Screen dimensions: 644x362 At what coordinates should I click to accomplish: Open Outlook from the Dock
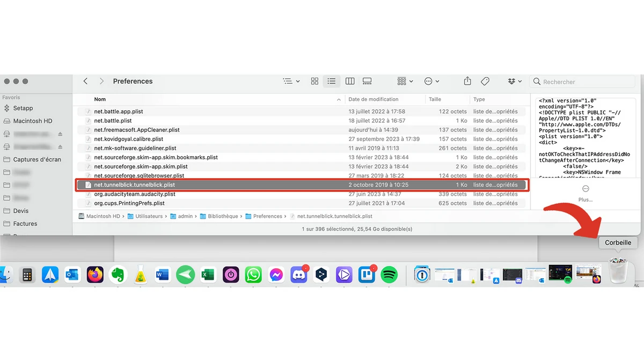[x=72, y=275]
